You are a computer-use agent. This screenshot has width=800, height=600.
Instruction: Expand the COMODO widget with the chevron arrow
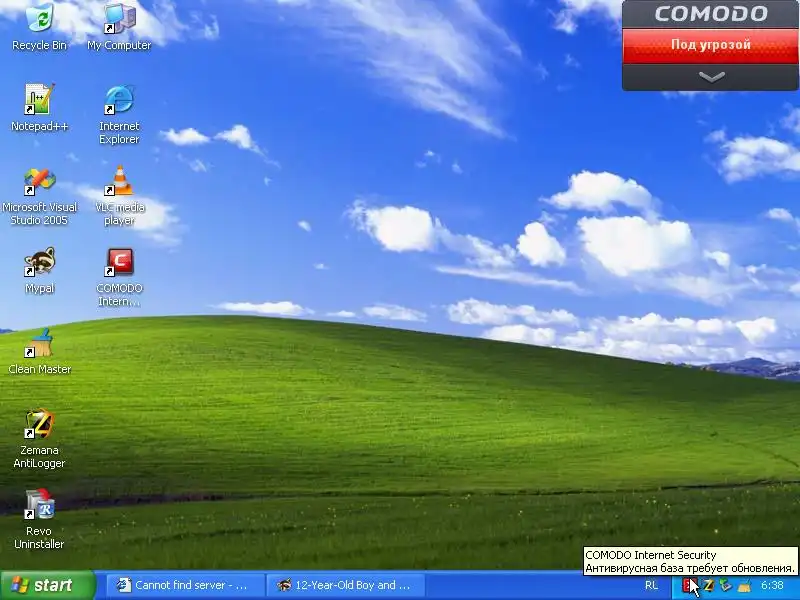click(x=711, y=77)
